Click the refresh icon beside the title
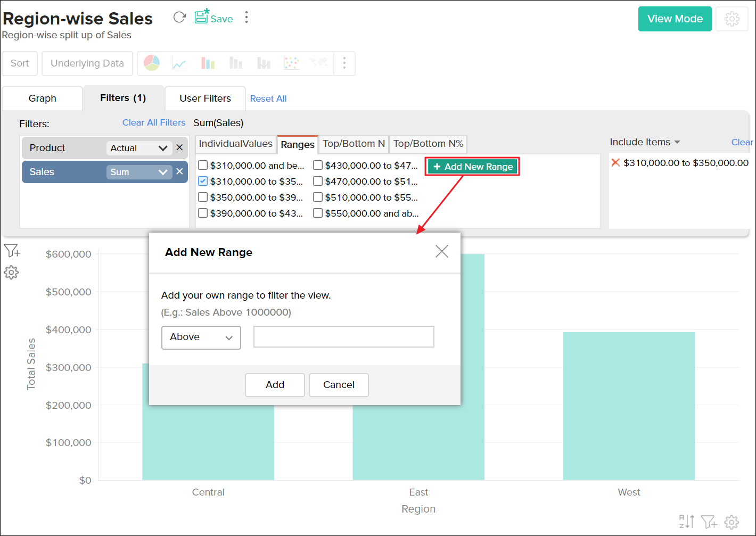The height and width of the screenshot is (536, 756). [179, 18]
